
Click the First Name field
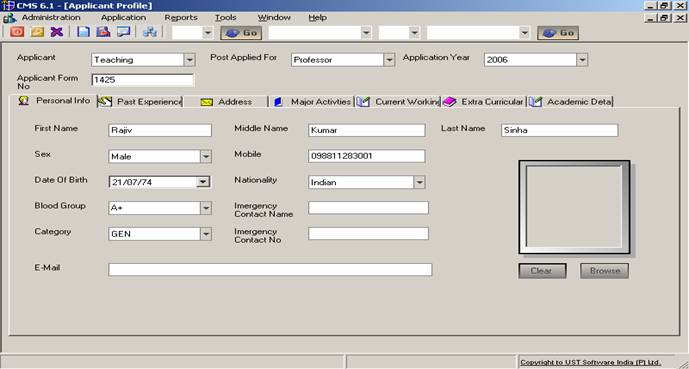[160, 130]
